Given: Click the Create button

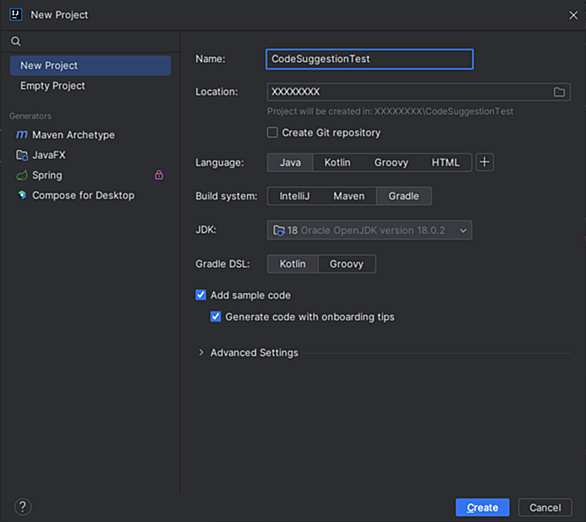Looking at the screenshot, I should pyautogui.click(x=482, y=507).
